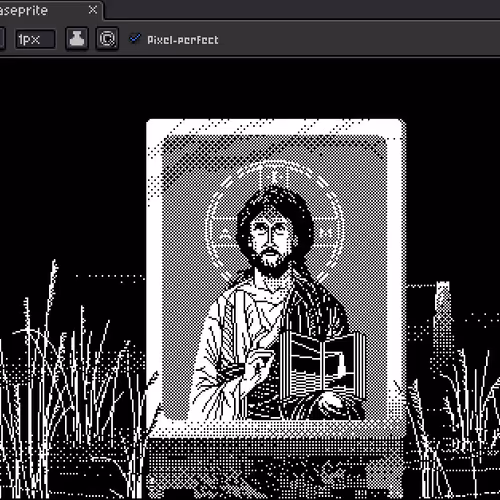Image resolution: width=500 pixels, height=500 pixels.
Task: Click the dithered pedestal beneath the frame
Action: coord(276,467)
